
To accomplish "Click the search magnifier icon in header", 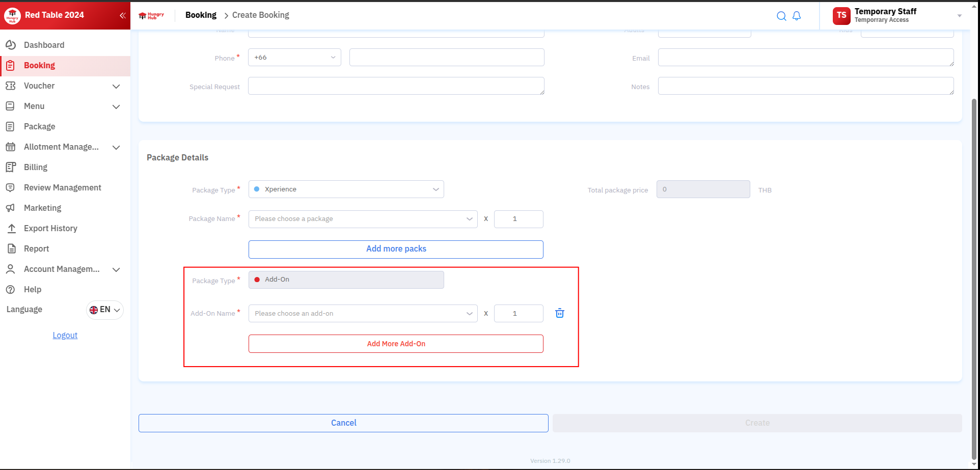I will click(x=781, y=16).
